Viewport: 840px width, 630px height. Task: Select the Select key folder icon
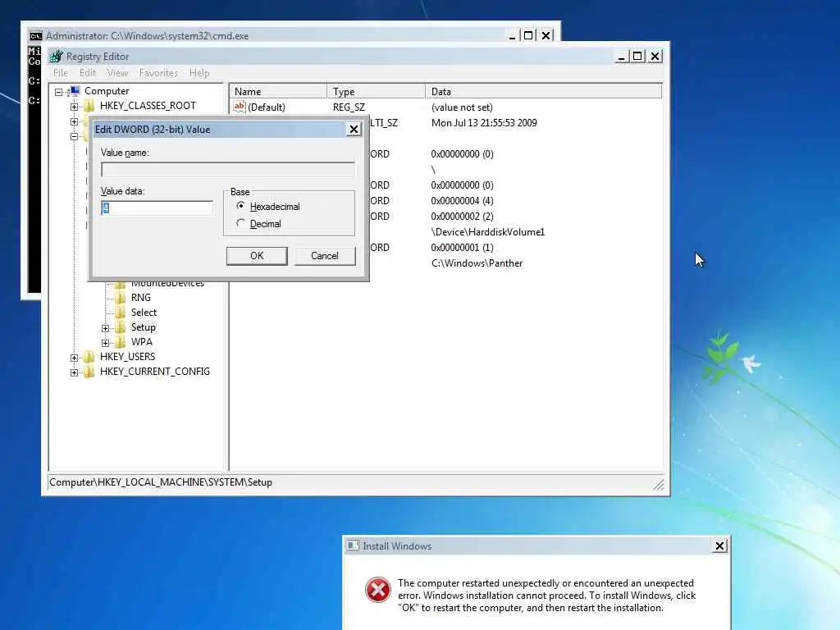tap(120, 313)
